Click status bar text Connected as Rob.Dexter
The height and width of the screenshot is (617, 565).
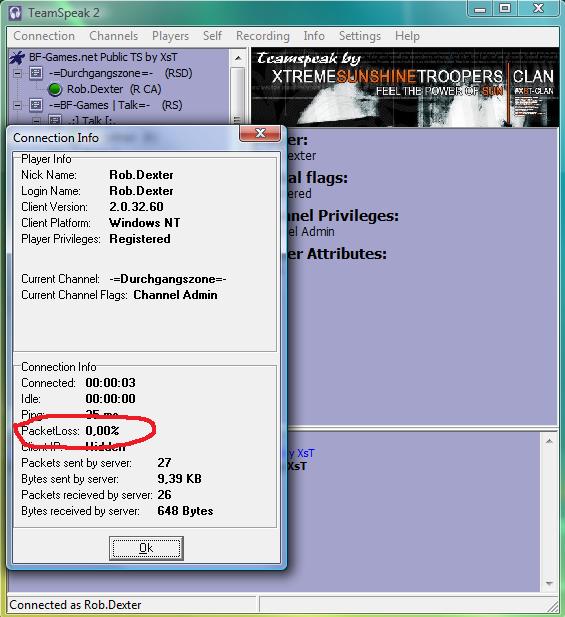pos(75,604)
